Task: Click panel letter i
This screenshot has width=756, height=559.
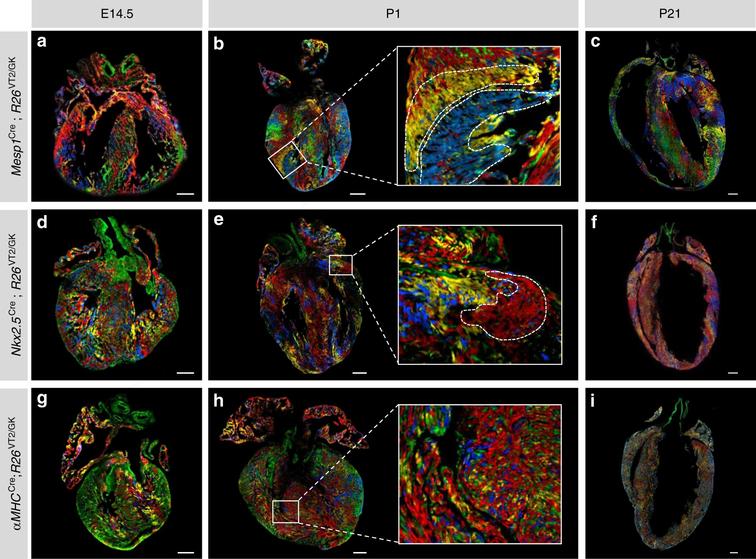Action: point(593,400)
